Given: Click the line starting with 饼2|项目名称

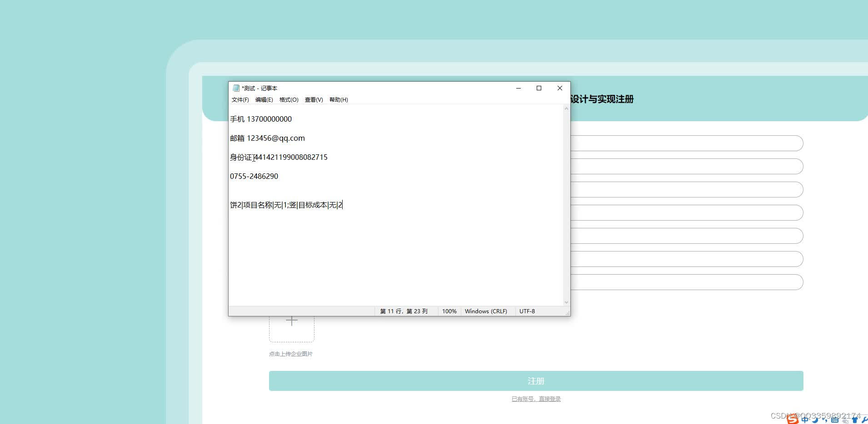Looking at the screenshot, I should pyautogui.click(x=286, y=205).
